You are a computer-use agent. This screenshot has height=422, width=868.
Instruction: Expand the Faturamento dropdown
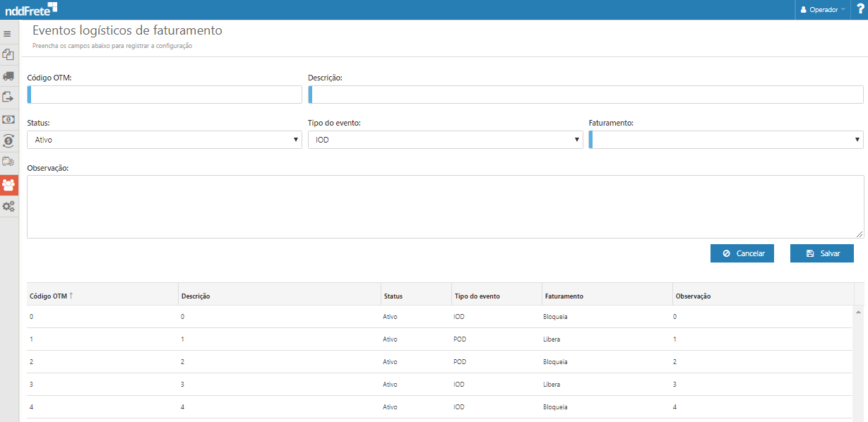pos(726,140)
